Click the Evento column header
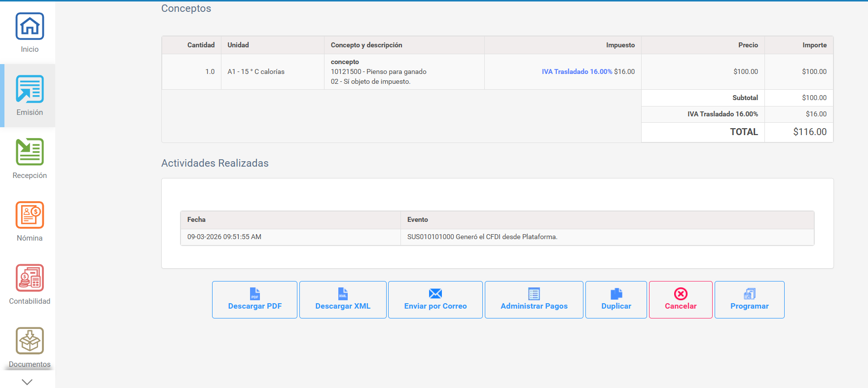This screenshot has height=388, width=868. click(x=417, y=220)
